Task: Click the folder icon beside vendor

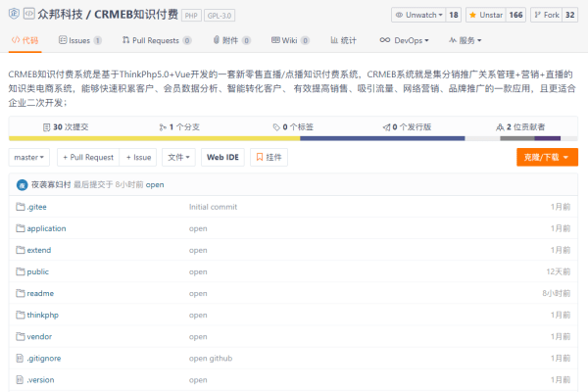Action: [x=21, y=336]
